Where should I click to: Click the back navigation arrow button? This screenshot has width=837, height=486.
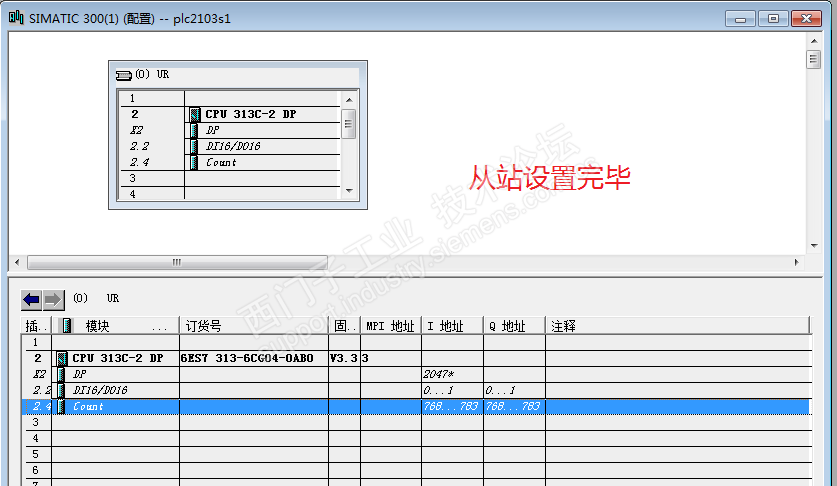pyautogui.click(x=31, y=300)
